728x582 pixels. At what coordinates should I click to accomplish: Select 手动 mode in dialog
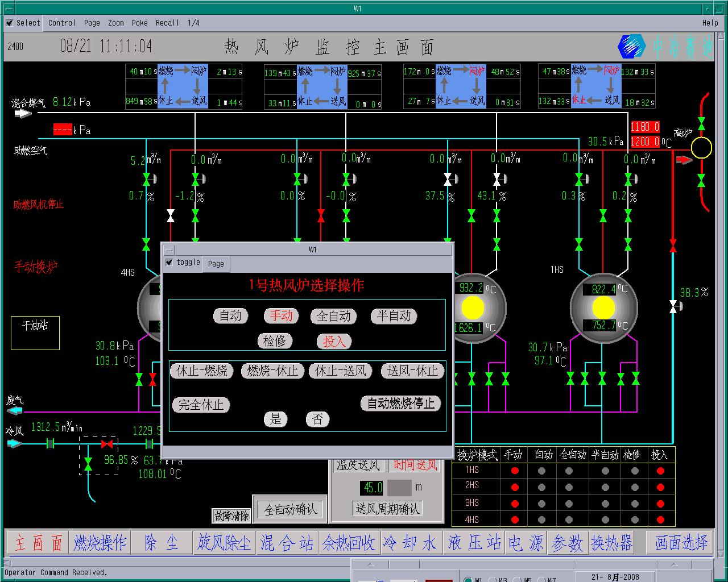click(281, 316)
